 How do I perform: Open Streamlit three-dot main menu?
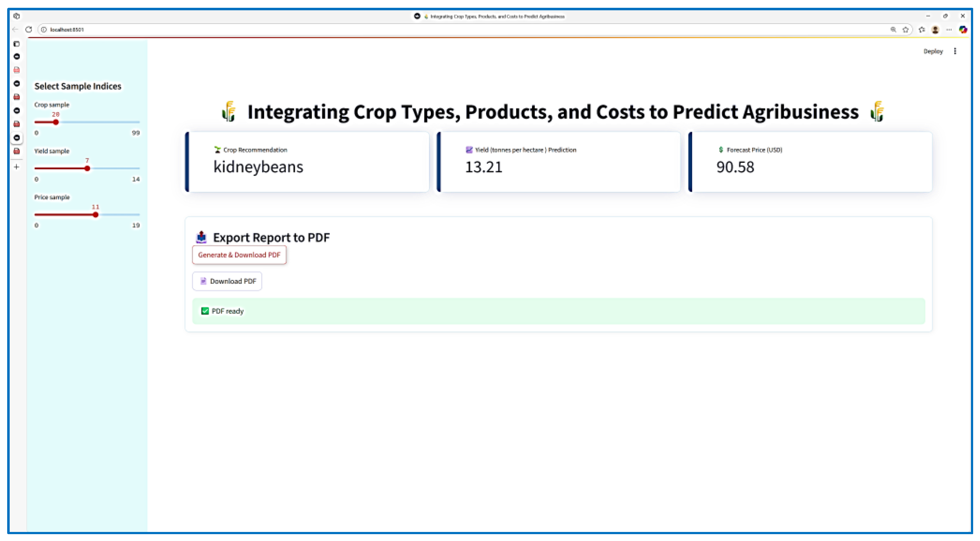[x=955, y=51]
